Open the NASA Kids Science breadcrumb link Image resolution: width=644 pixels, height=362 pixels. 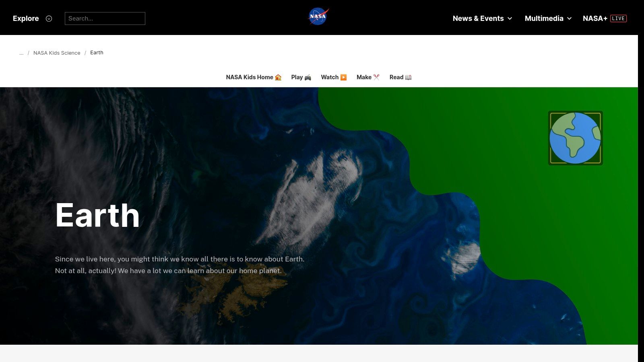57,53
